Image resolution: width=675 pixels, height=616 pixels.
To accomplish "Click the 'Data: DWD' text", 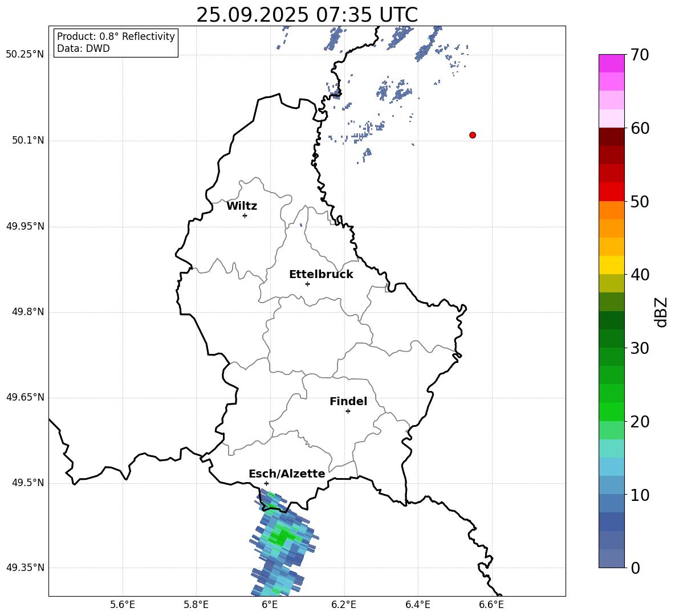I will (x=83, y=48).
